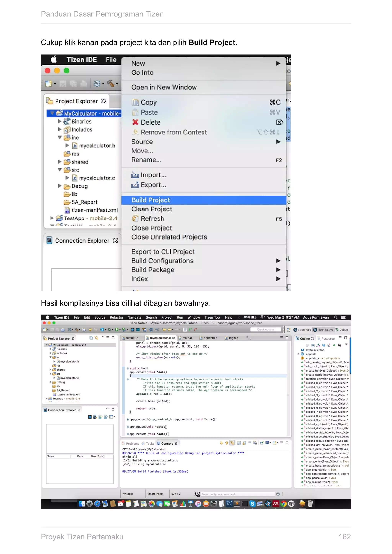Image resolution: width=392 pixels, height=554 pixels.
Task: Click the Skype icon in the Dock
Action: coord(252,504)
